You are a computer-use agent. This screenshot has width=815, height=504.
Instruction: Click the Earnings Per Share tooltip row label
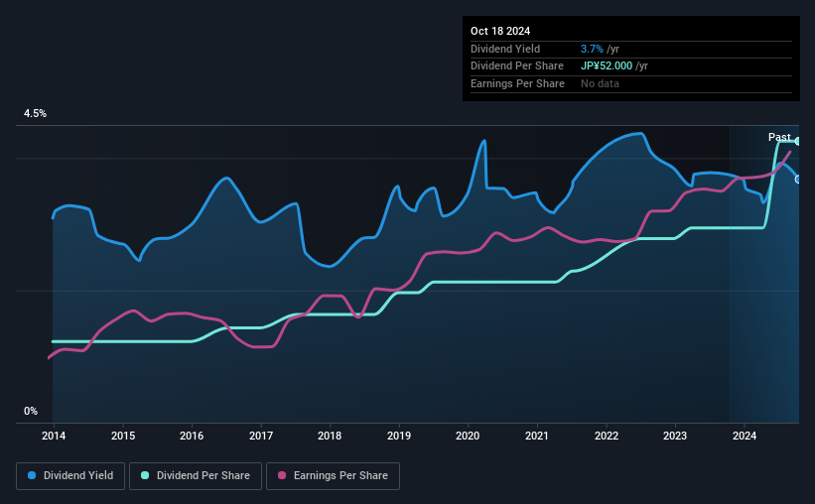click(517, 83)
